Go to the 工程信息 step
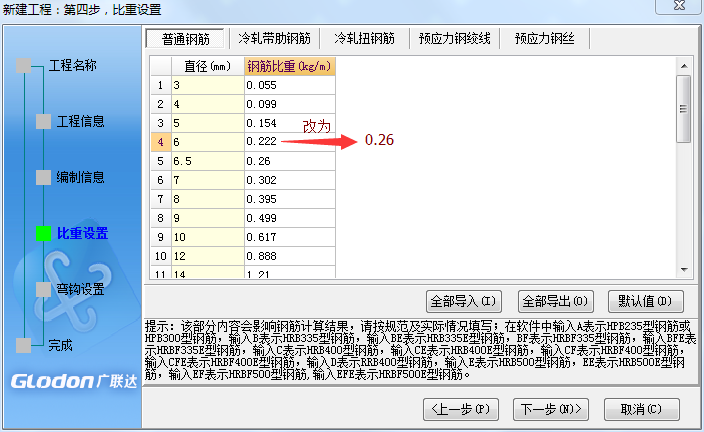The width and height of the screenshot is (704, 432). tap(80, 121)
